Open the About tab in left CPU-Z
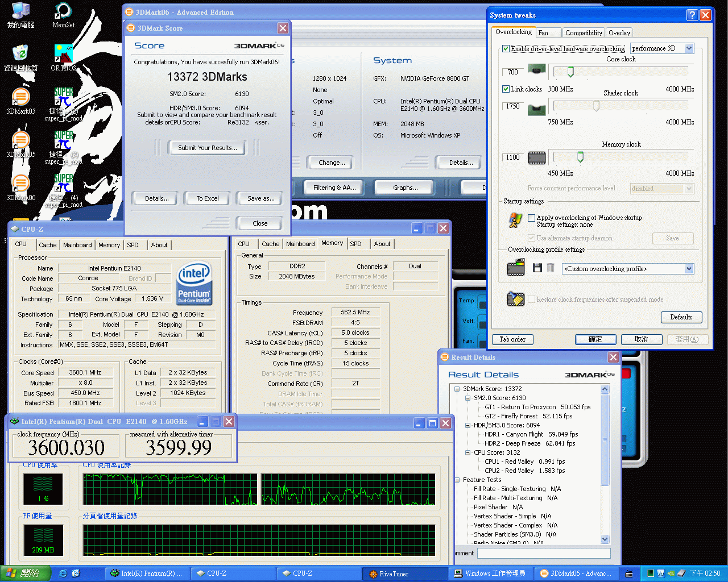 (159, 245)
